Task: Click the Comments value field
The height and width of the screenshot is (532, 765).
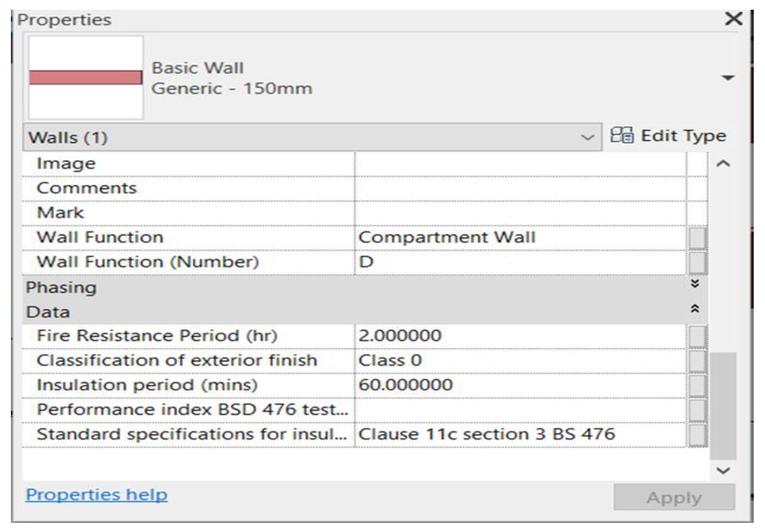Action: click(520, 188)
